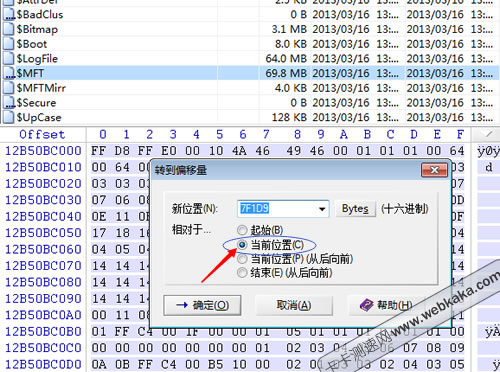
Task: Click the D8 byte in first hex row
Action: [122, 151]
